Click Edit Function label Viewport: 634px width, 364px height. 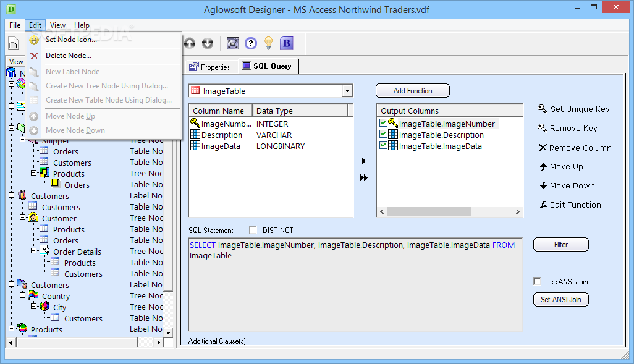click(575, 205)
